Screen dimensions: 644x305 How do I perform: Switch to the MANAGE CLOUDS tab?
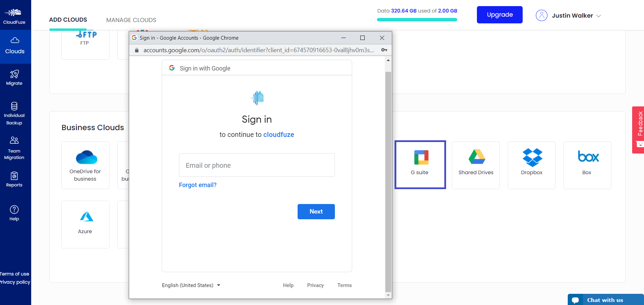click(131, 20)
